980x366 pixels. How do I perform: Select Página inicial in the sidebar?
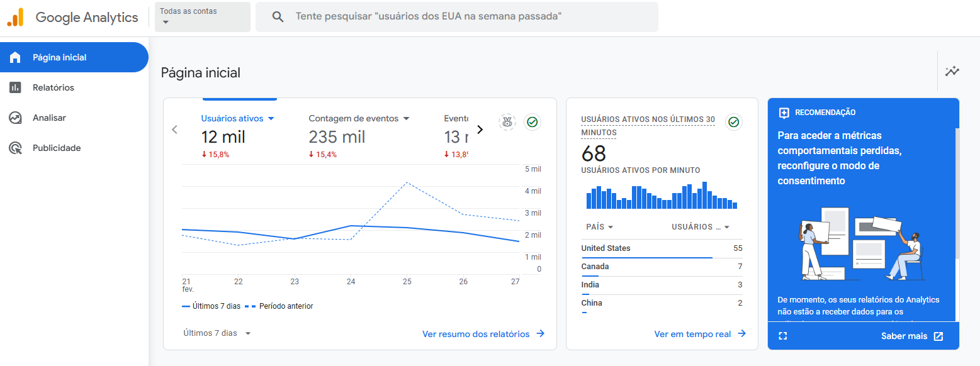[60, 57]
